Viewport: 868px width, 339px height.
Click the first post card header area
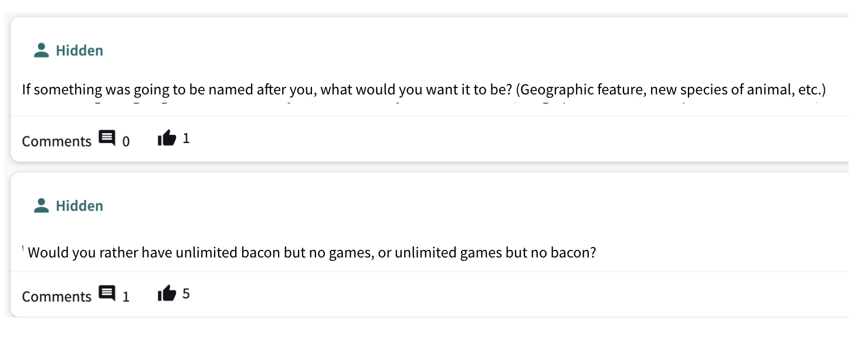coord(429,50)
